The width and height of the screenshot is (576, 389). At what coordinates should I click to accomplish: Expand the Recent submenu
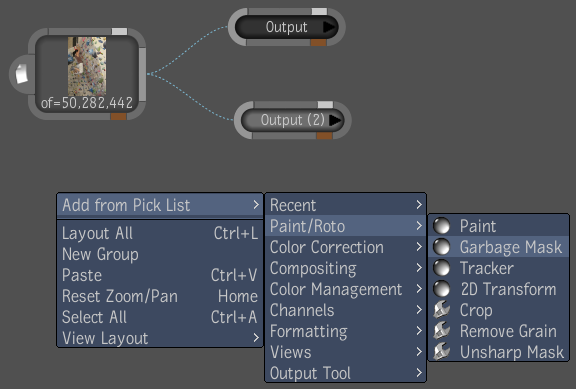click(345, 205)
